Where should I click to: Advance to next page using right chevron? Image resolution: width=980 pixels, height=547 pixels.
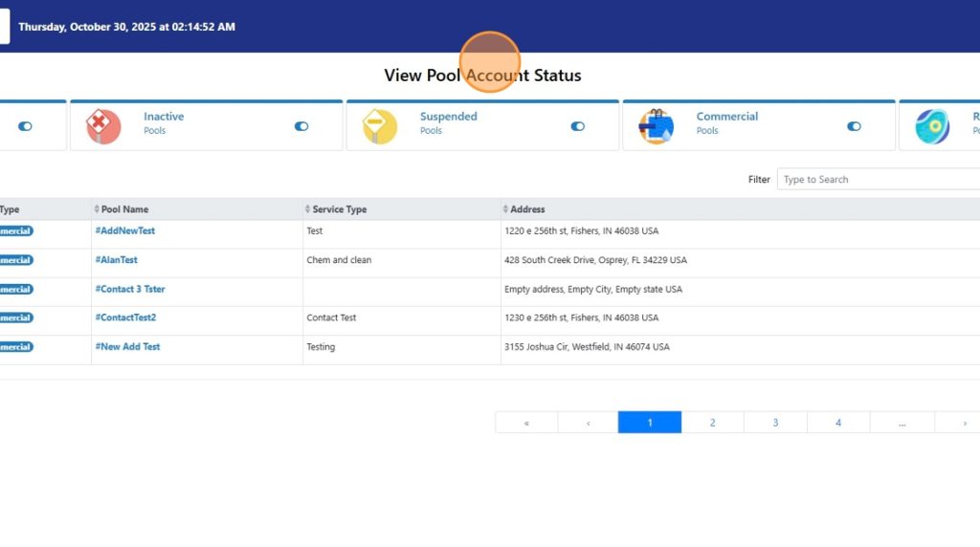click(x=964, y=423)
